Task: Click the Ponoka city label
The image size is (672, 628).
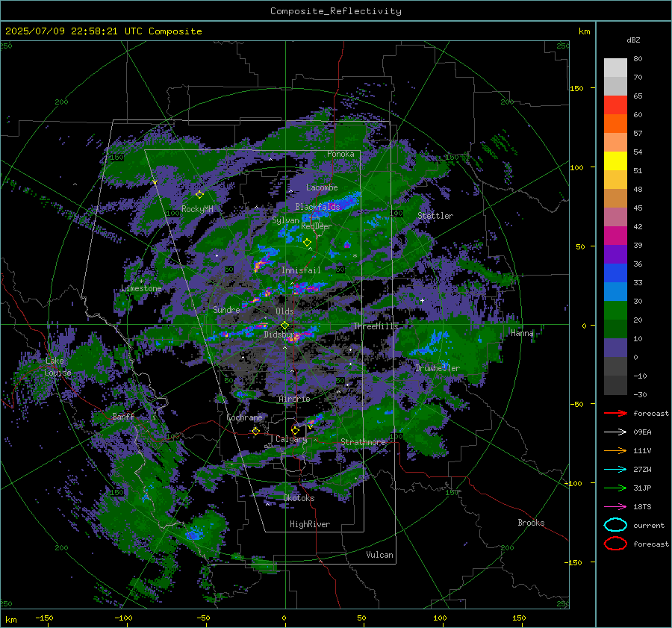Action: [x=340, y=154]
